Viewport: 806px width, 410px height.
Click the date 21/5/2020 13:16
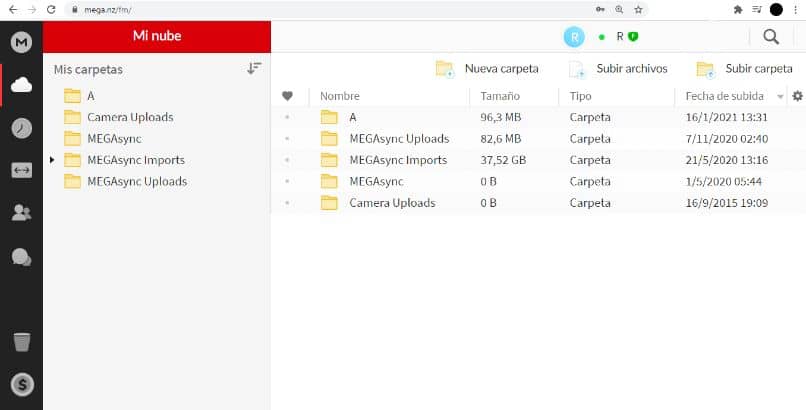(x=727, y=160)
